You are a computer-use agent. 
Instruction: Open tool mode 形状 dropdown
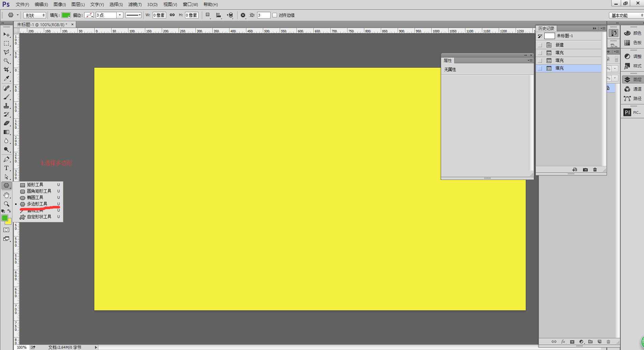click(35, 15)
